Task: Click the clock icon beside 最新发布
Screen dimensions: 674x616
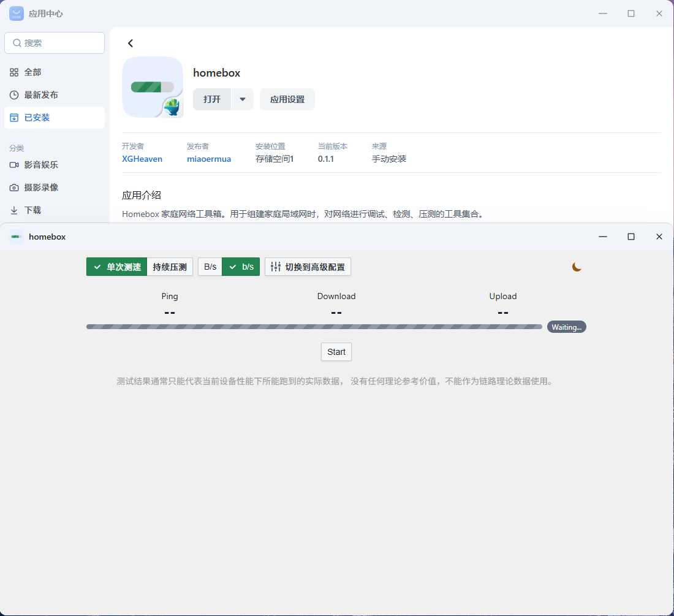Action: click(14, 95)
